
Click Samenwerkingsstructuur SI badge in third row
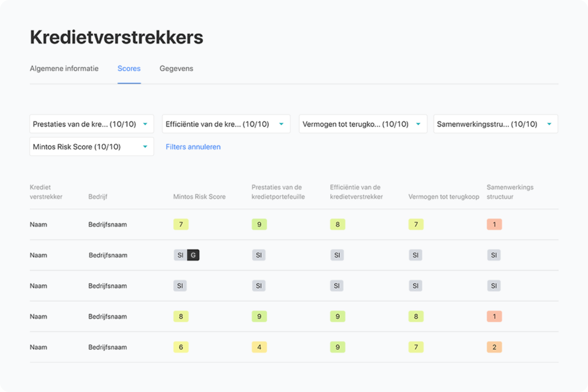494,286
